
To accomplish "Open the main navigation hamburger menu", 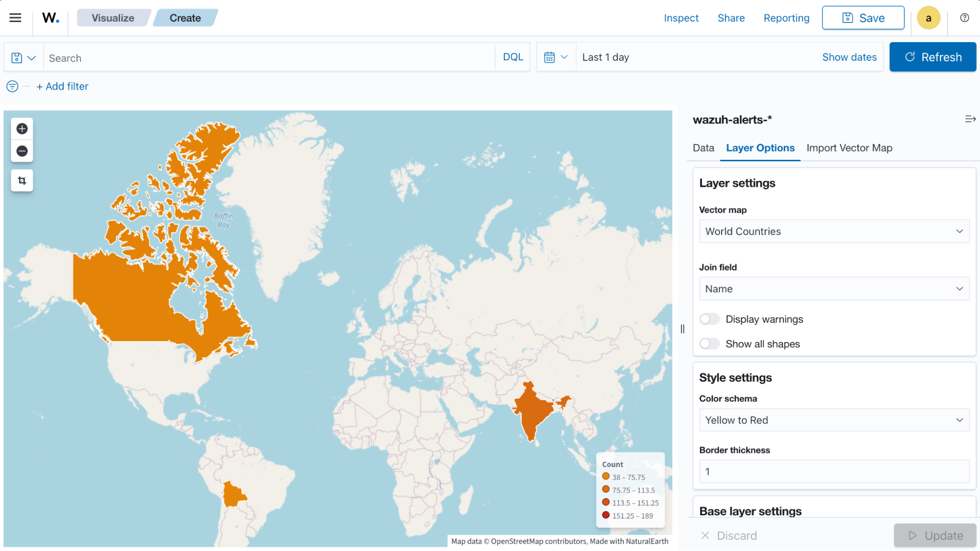I will click(x=15, y=18).
